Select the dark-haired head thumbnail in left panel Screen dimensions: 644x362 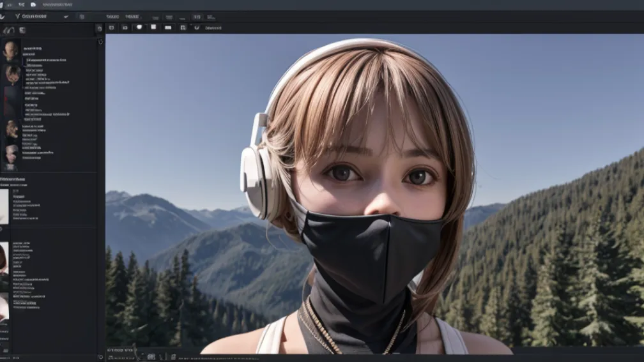12,74
